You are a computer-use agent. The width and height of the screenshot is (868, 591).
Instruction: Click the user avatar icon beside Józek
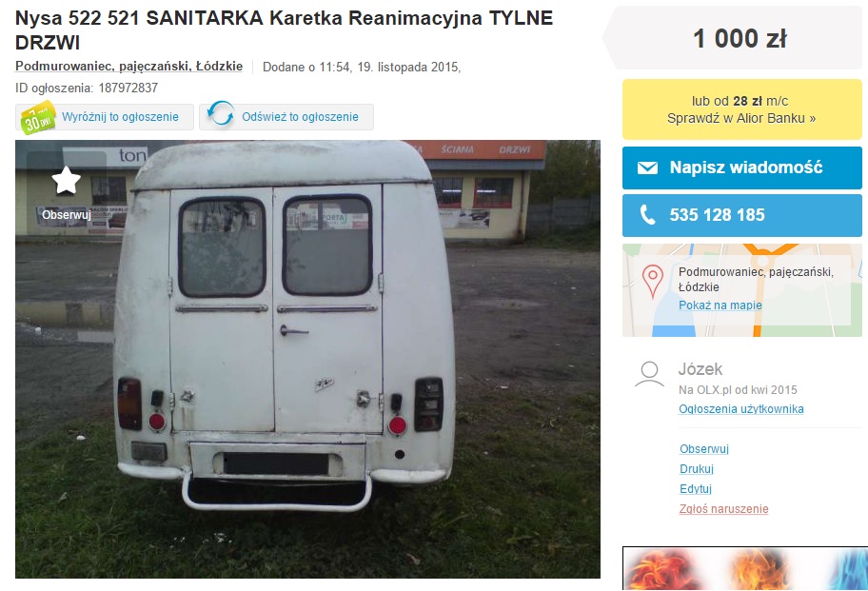649,375
